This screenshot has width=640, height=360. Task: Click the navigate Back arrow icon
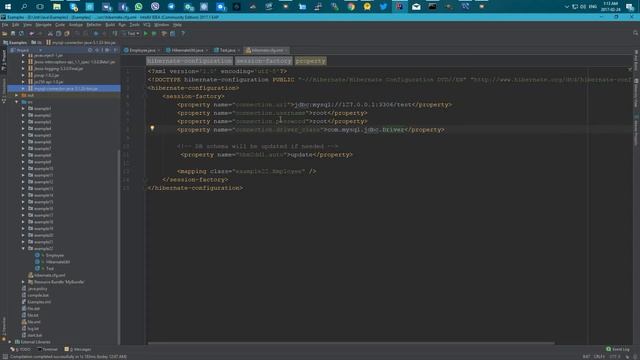pos(96,33)
